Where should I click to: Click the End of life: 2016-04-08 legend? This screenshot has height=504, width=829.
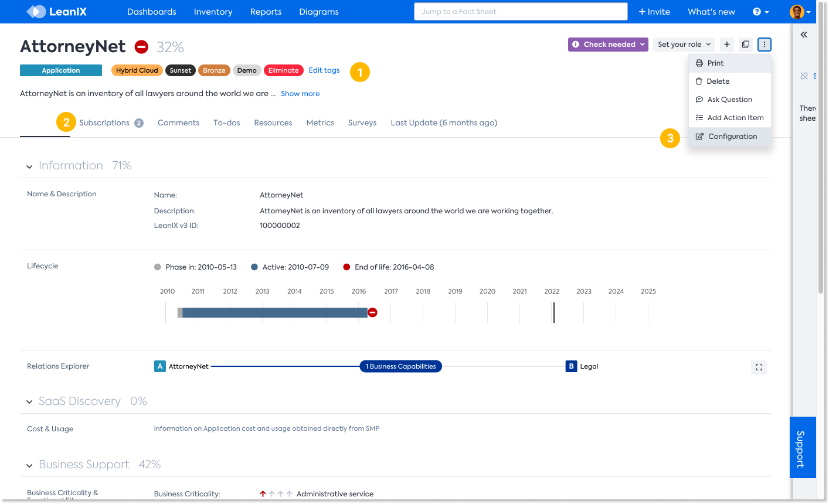388,267
